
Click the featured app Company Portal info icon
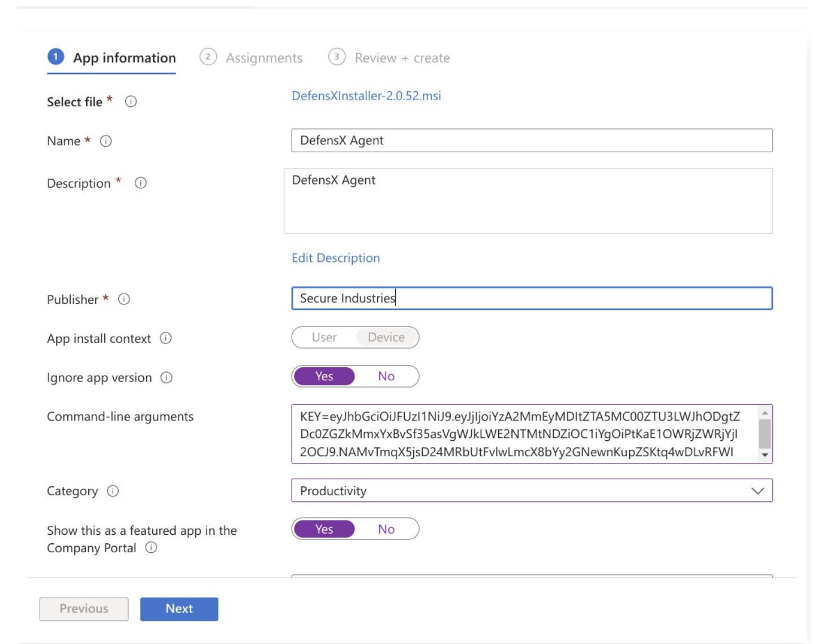[x=151, y=547]
